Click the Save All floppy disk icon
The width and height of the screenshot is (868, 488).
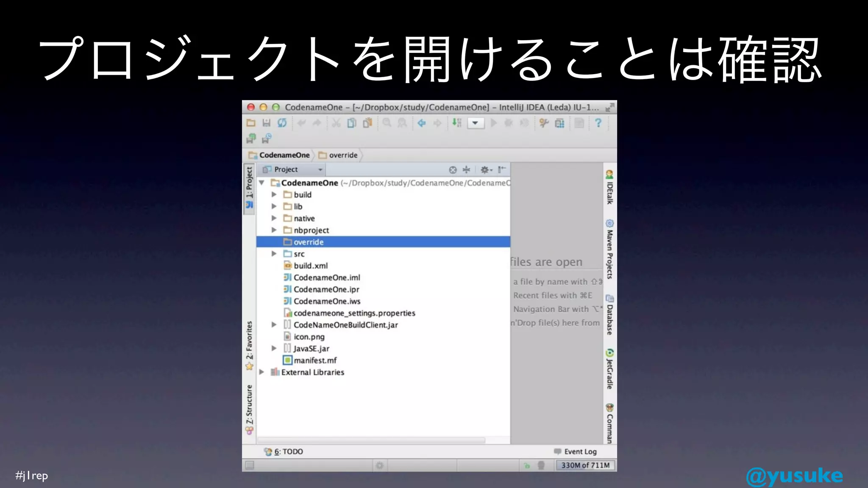click(x=266, y=123)
